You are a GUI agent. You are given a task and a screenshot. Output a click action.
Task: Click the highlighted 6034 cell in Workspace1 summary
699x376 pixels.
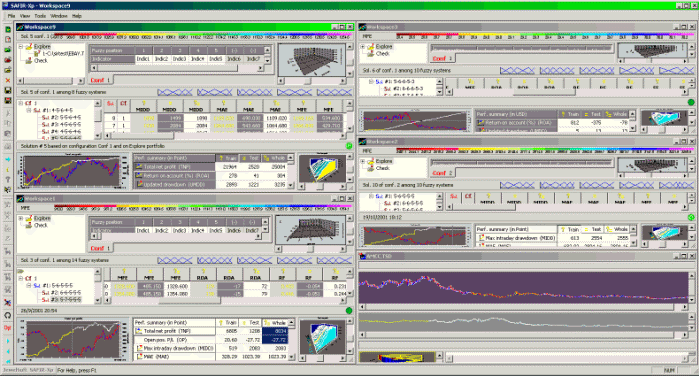[275, 331]
